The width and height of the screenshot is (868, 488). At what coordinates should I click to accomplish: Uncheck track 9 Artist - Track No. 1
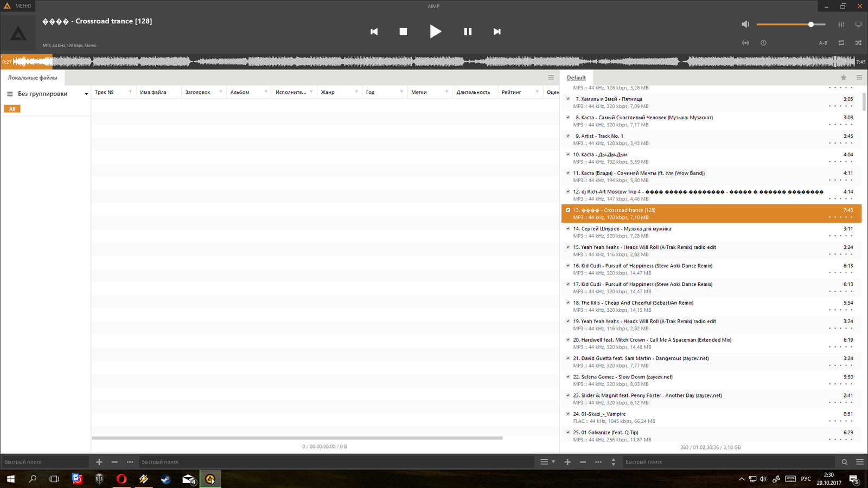(x=568, y=136)
